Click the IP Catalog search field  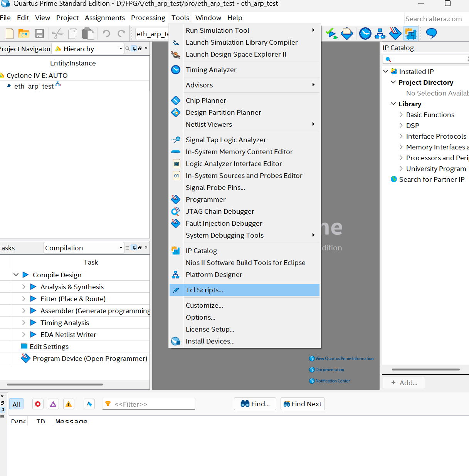426,59
